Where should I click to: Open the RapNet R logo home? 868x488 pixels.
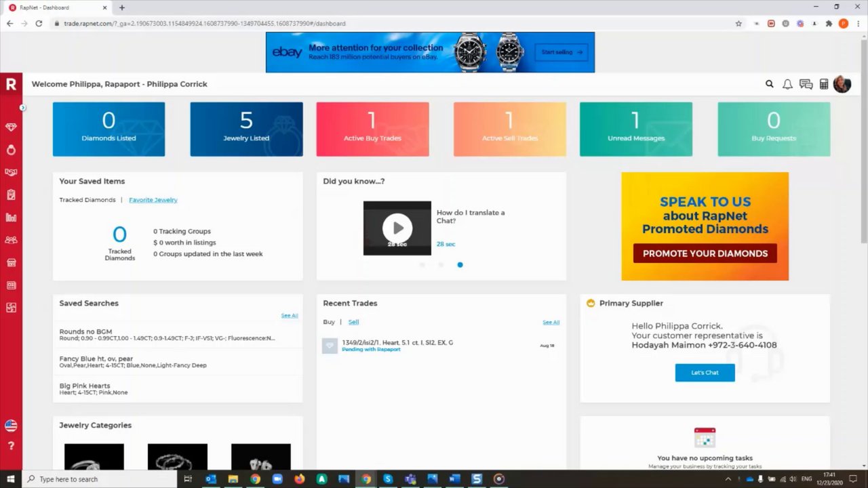(11, 84)
